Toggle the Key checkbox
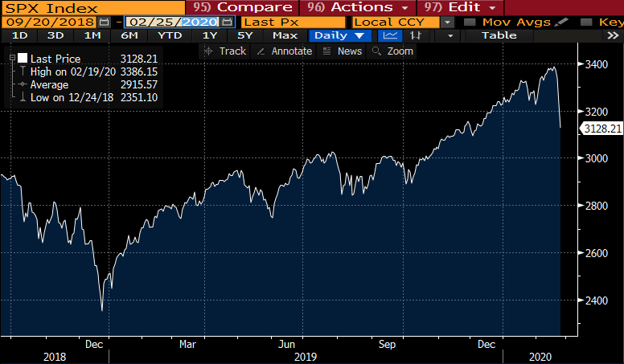This screenshot has width=624, height=364. click(x=583, y=22)
